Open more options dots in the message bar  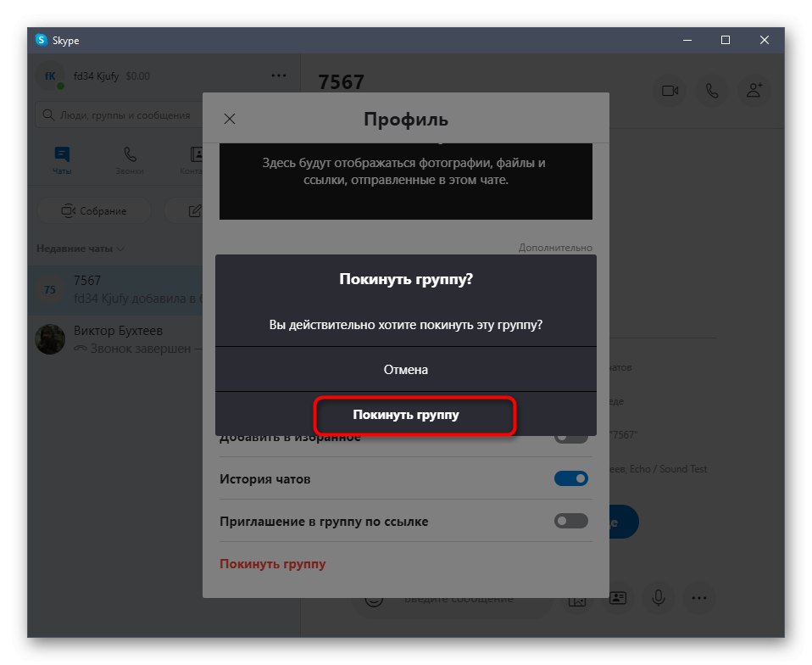click(699, 598)
